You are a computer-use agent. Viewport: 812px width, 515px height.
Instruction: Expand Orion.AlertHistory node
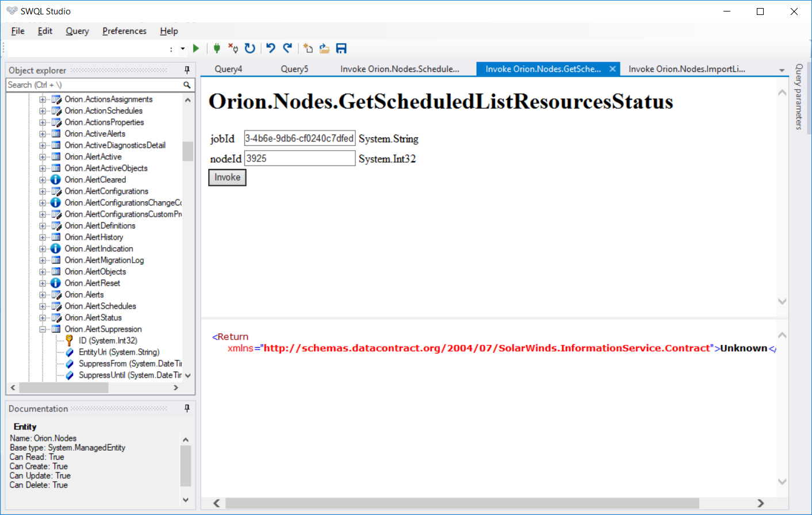pos(43,237)
